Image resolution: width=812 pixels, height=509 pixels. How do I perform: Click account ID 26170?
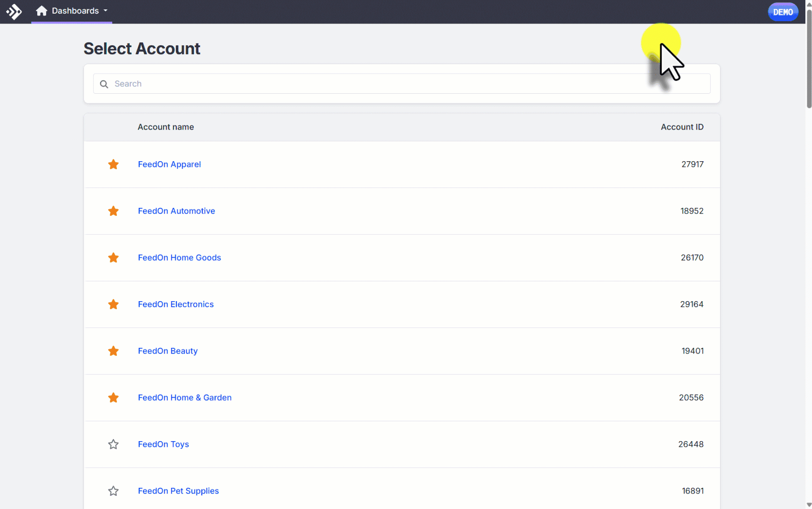pos(692,257)
